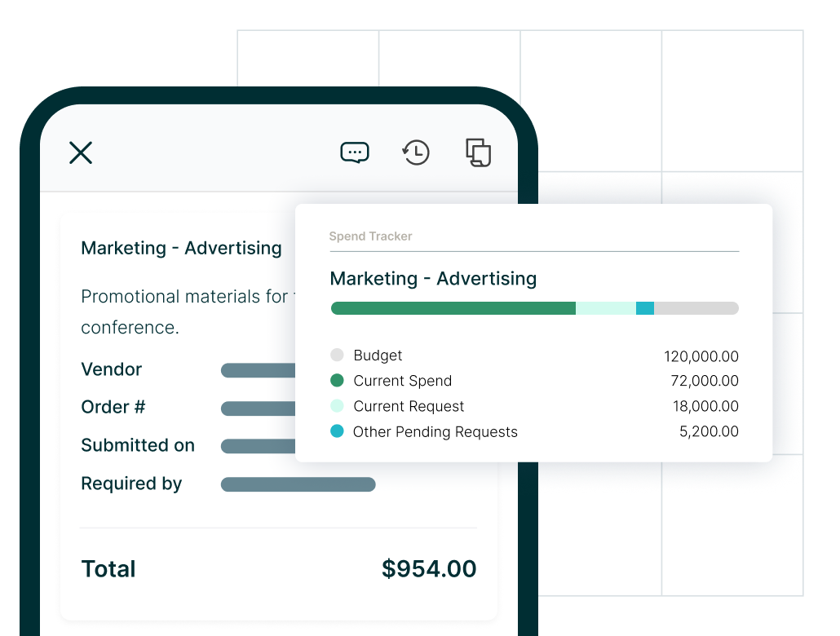
Task: Click the teal pending requests bar segment
Action: [x=645, y=308]
